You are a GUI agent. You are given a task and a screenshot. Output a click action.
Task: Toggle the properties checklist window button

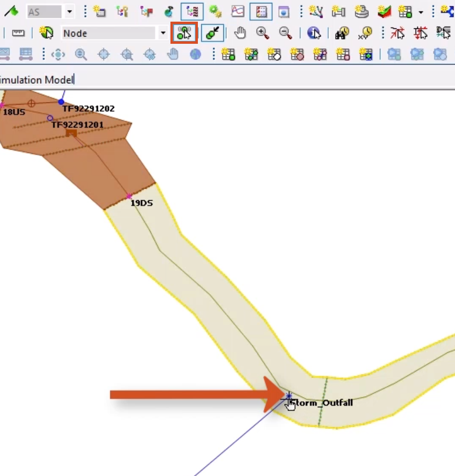(261, 12)
